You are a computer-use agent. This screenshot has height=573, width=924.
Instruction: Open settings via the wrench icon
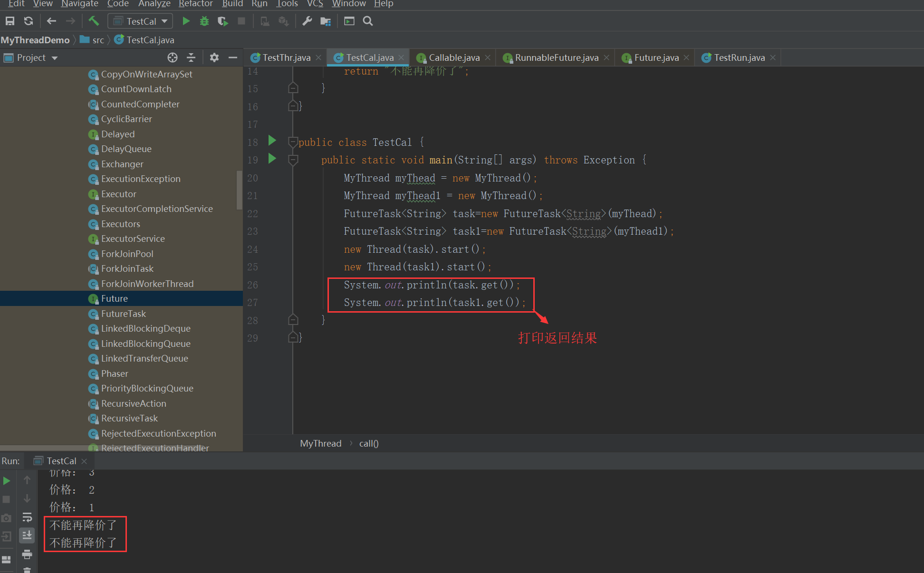coord(307,21)
